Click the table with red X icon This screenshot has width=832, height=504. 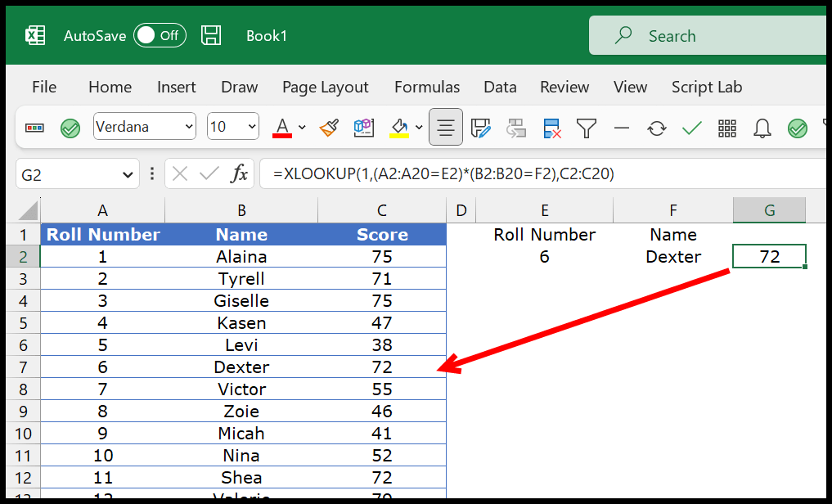click(552, 128)
